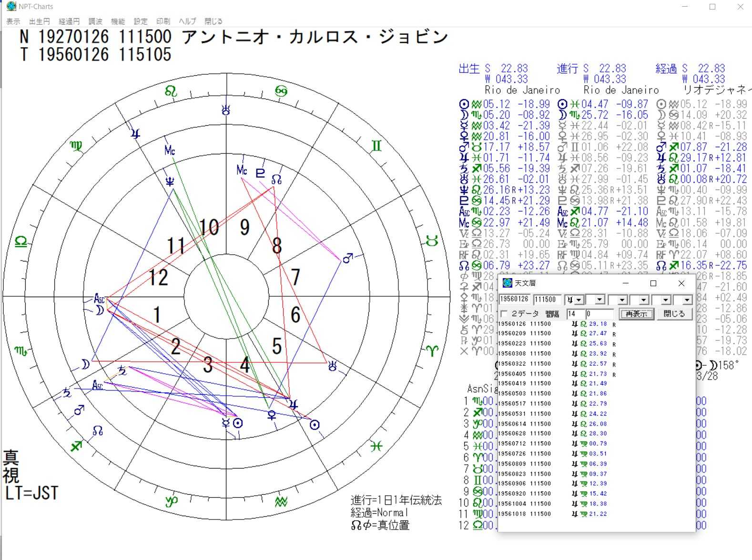The image size is (752, 560).
Task: Open the third planet dropdown in 天文暦
Action: pos(622,300)
